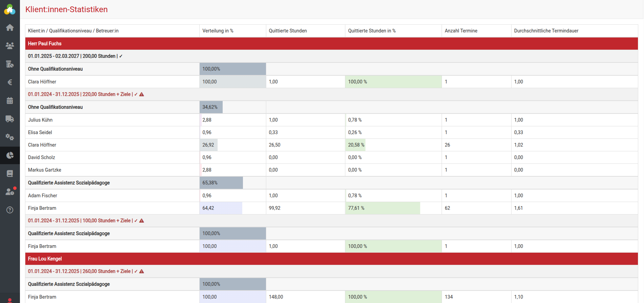
Task: Open settings via the gears icon
Action: pos(10,137)
